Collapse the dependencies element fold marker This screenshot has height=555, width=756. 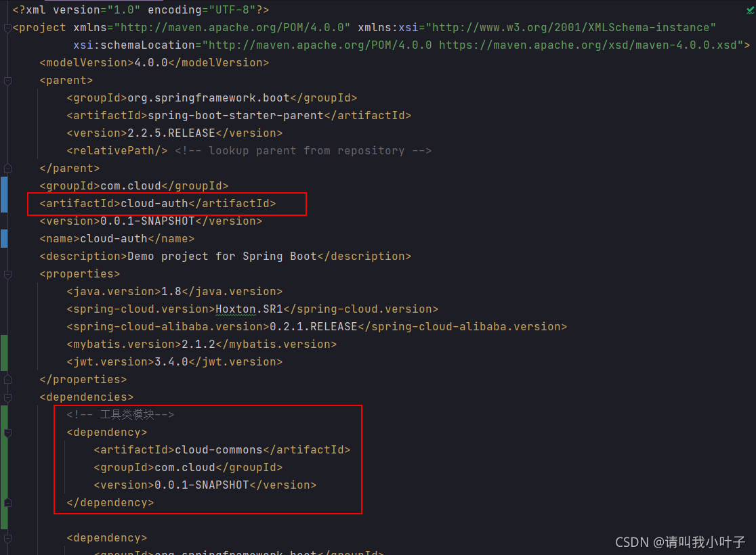[x=7, y=397]
